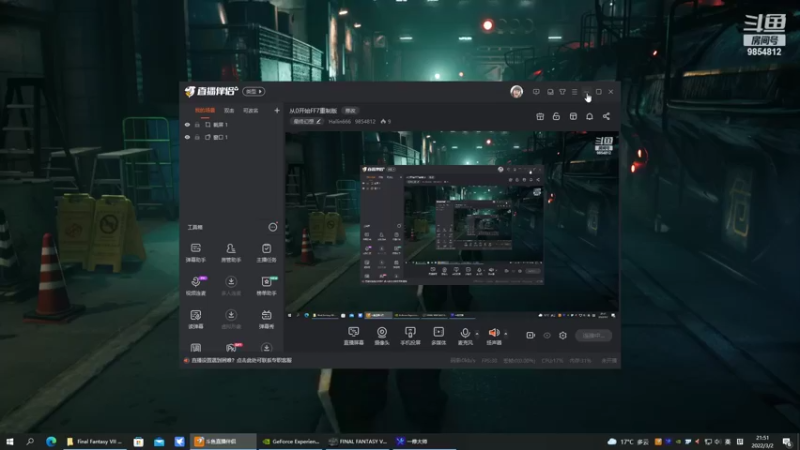Select the first orange scene tab
Image resolution: width=800 pixels, height=450 pixels.
pyautogui.click(x=205, y=110)
